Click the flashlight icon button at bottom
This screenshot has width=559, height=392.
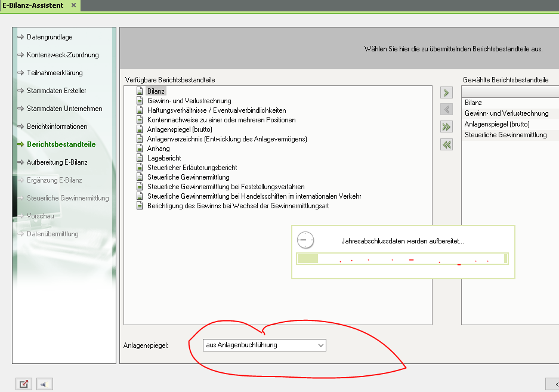point(45,384)
